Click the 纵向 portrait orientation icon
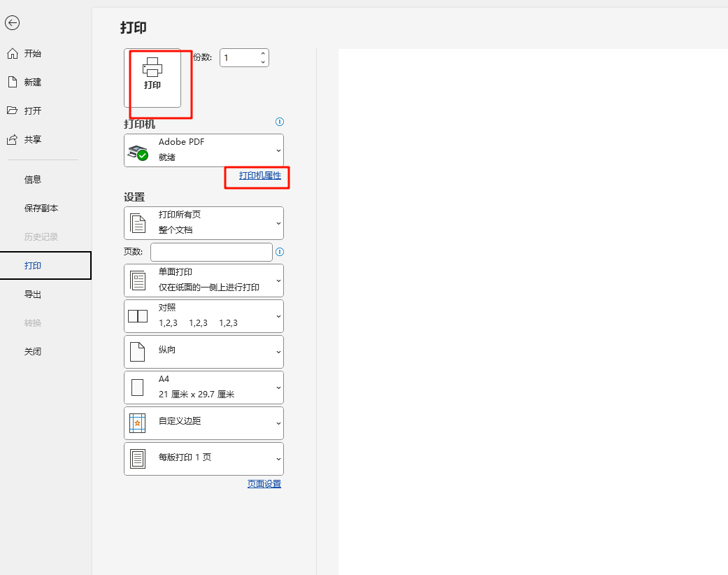728x575 pixels. (x=138, y=352)
